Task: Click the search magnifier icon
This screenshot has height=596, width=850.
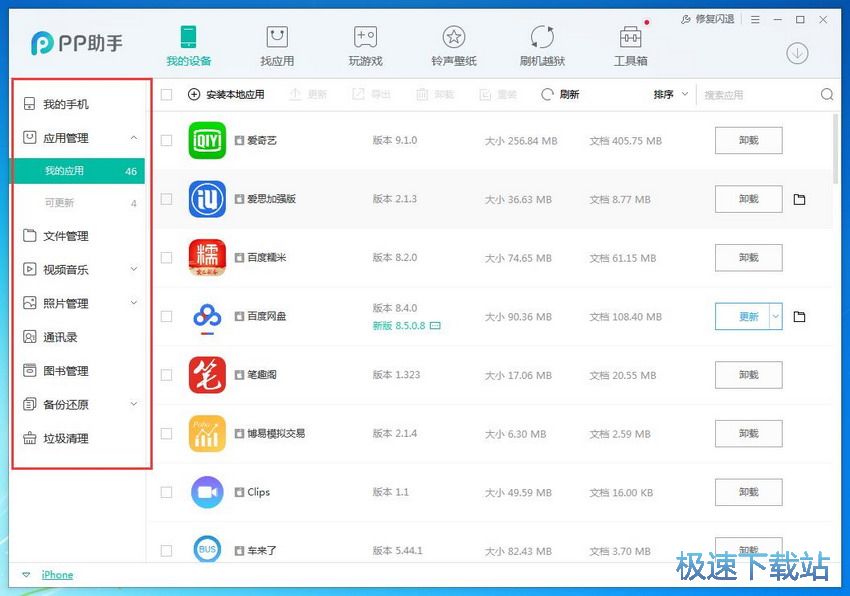Action: click(827, 94)
